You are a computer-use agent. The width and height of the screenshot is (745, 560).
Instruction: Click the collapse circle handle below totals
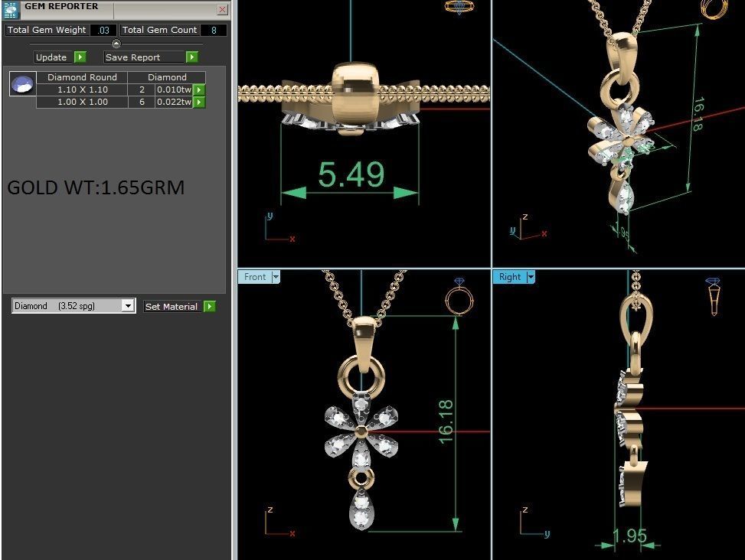coord(116,44)
